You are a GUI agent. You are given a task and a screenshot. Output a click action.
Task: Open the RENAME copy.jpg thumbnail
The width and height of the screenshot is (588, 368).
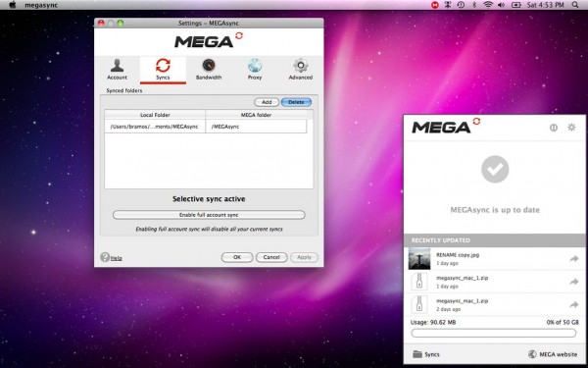point(419,258)
